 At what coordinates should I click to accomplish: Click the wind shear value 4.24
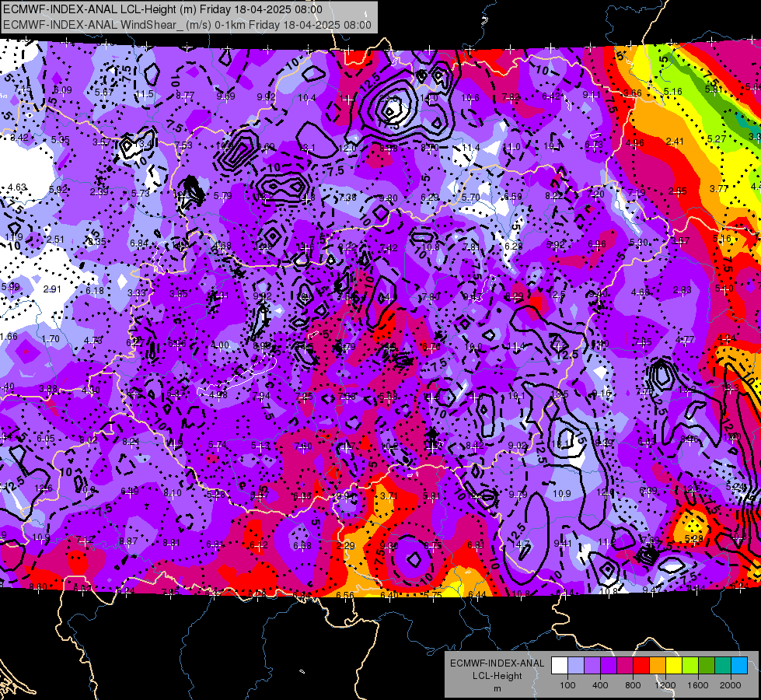click(x=726, y=338)
